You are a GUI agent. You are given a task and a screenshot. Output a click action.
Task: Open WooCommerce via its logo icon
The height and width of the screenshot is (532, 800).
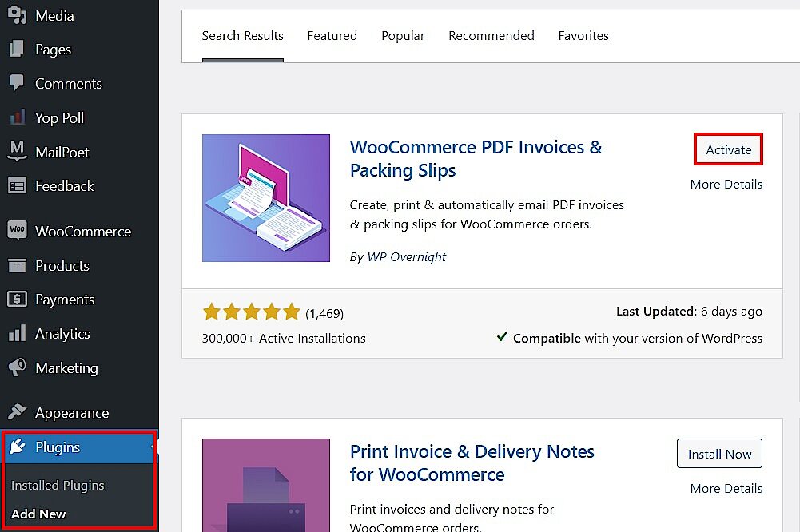point(16,231)
